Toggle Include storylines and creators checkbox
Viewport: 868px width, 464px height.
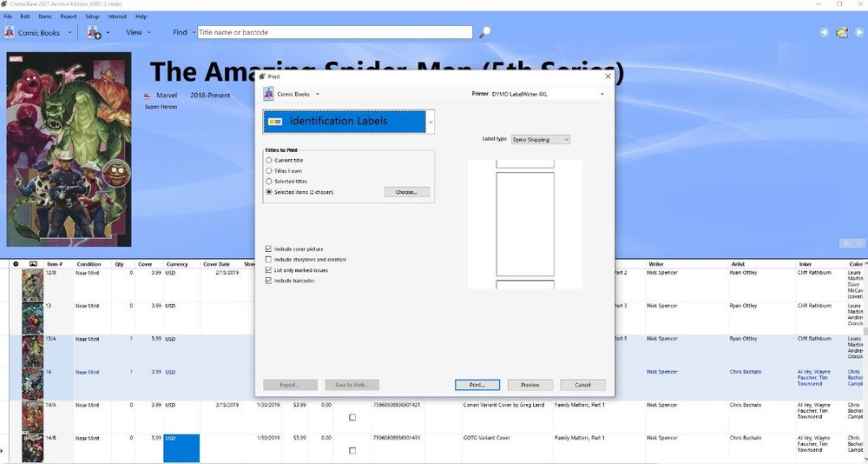coord(268,260)
